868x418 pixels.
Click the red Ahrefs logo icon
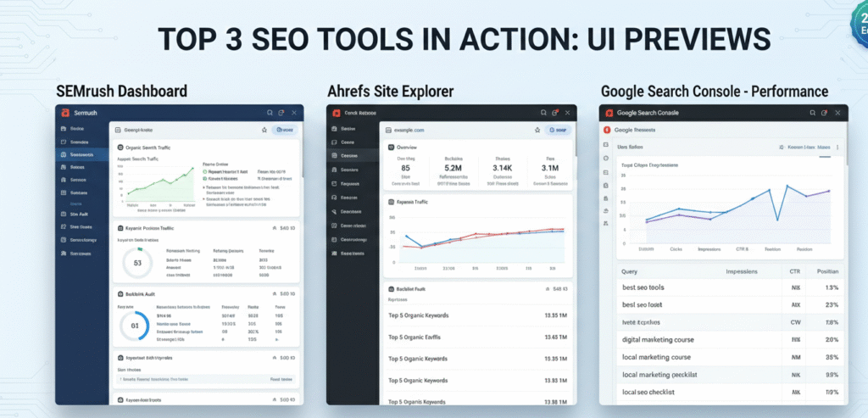pos(336,113)
